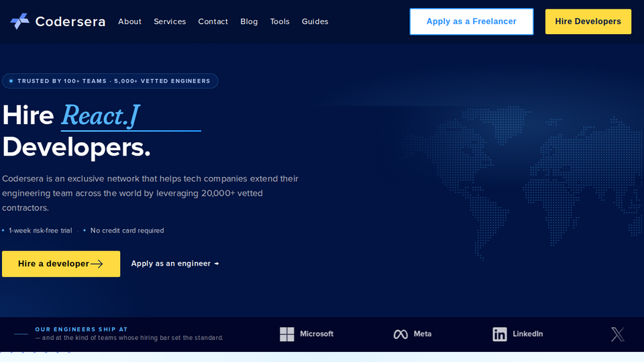
Task: Click the X (Twitter) logo icon
Action: (618, 334)
